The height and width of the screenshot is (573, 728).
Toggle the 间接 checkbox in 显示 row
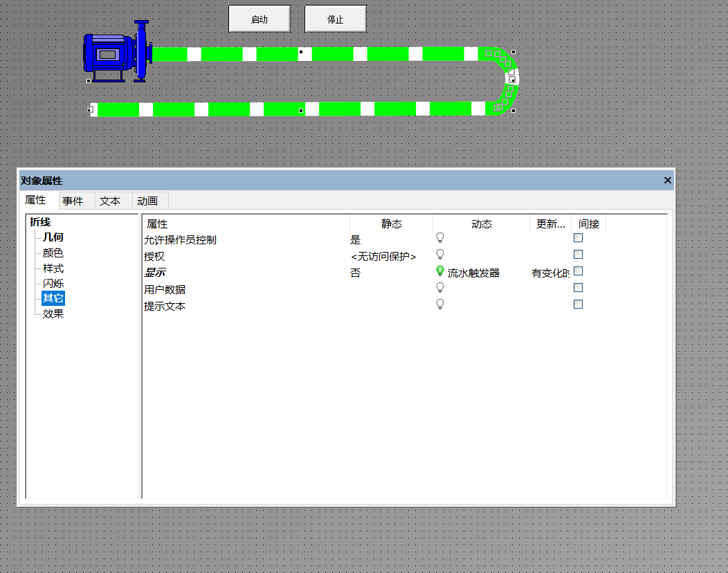coord(578,271)
